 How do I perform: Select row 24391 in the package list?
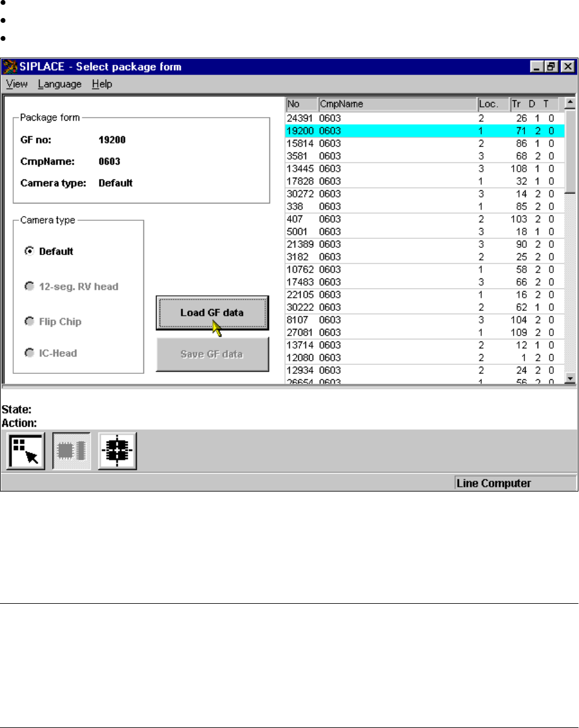point(425,118)
